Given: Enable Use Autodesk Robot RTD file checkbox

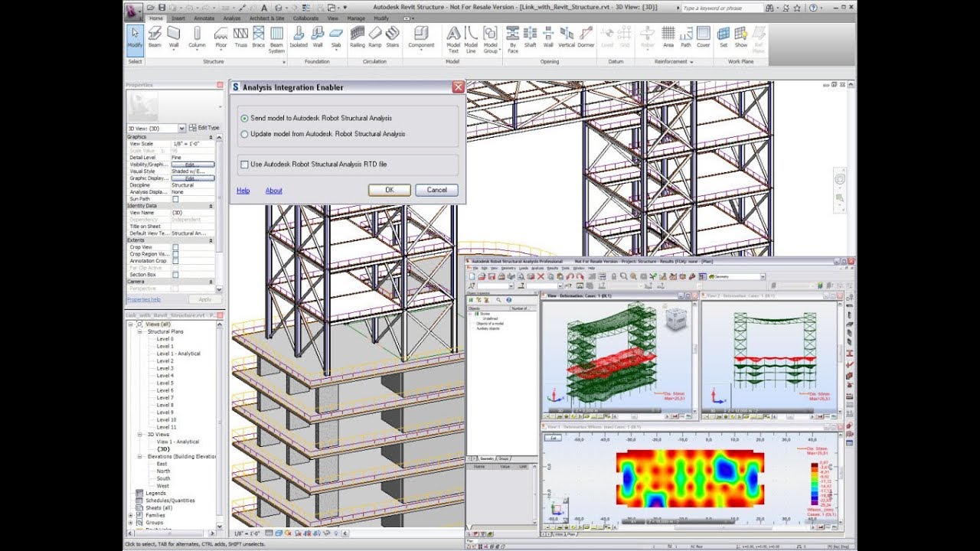Looking at the screenshot, I should pos(244,165).
